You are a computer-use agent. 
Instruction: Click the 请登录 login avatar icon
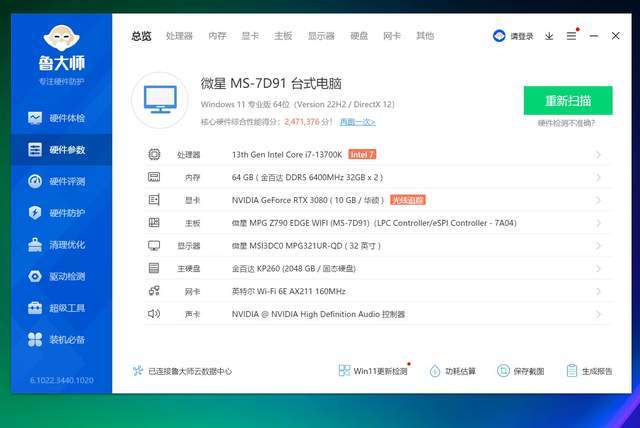click(499, 36)
